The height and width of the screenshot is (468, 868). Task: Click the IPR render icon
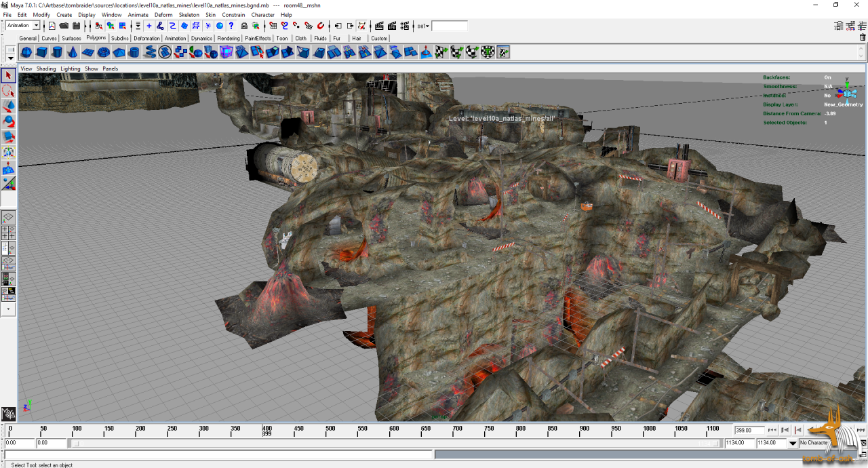(392, 26)
